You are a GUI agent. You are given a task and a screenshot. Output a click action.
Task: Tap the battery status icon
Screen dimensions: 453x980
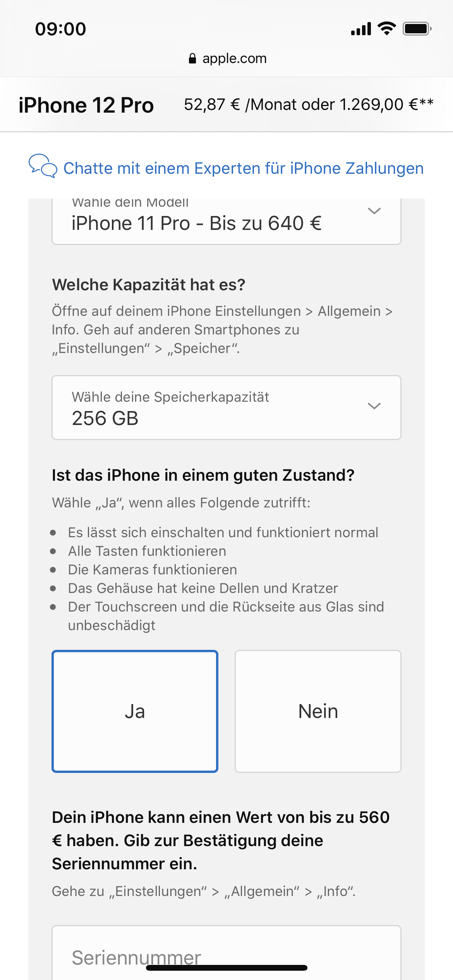[x=417, y=29]
